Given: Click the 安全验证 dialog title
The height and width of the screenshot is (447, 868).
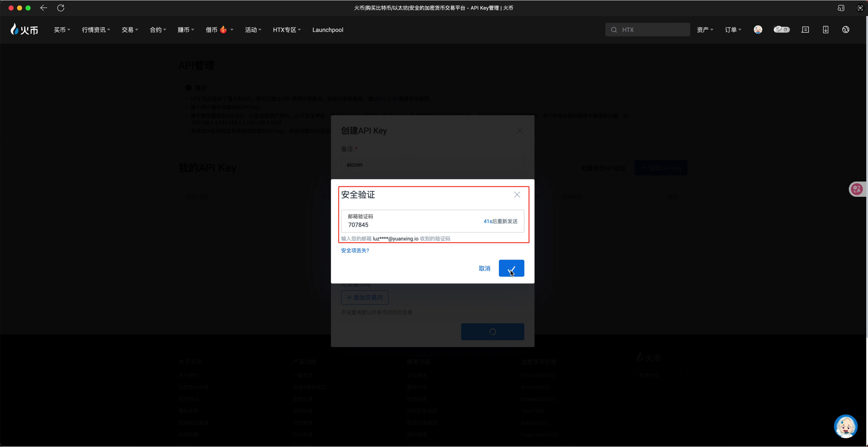Looking at the screenshot, I should pyautogui.click(x=358, y=195).
